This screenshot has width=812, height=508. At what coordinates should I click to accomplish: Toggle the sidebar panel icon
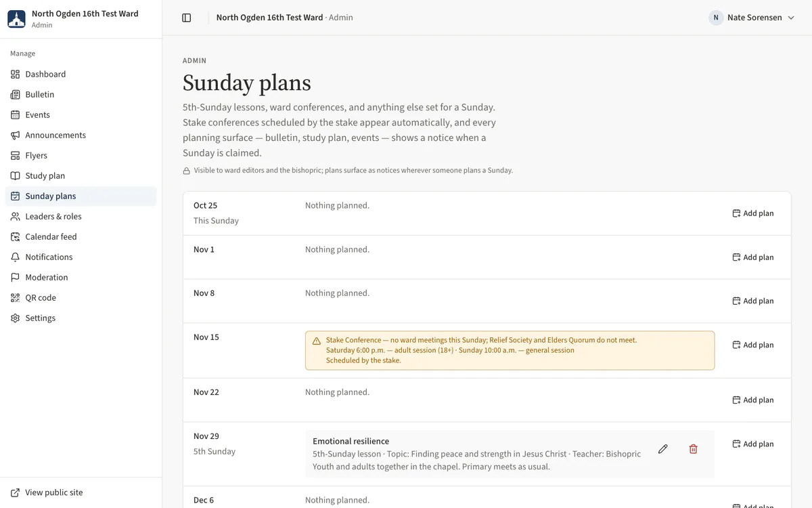(187, 18)
